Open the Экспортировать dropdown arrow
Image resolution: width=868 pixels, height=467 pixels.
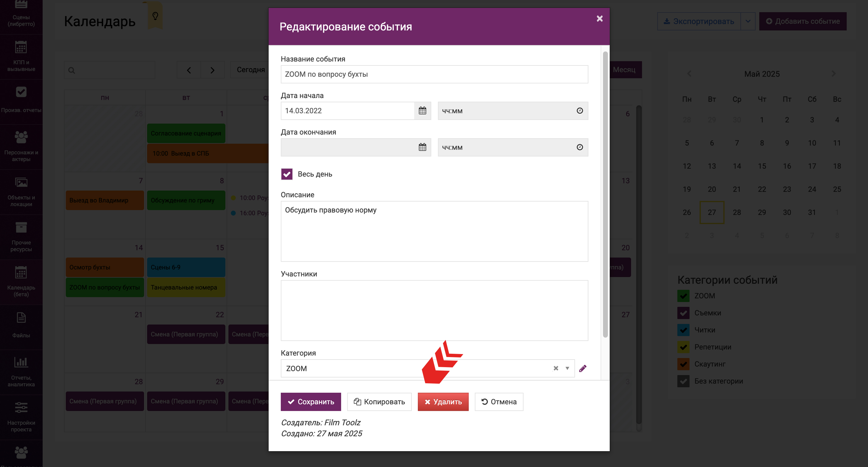(x=748, y=21)
